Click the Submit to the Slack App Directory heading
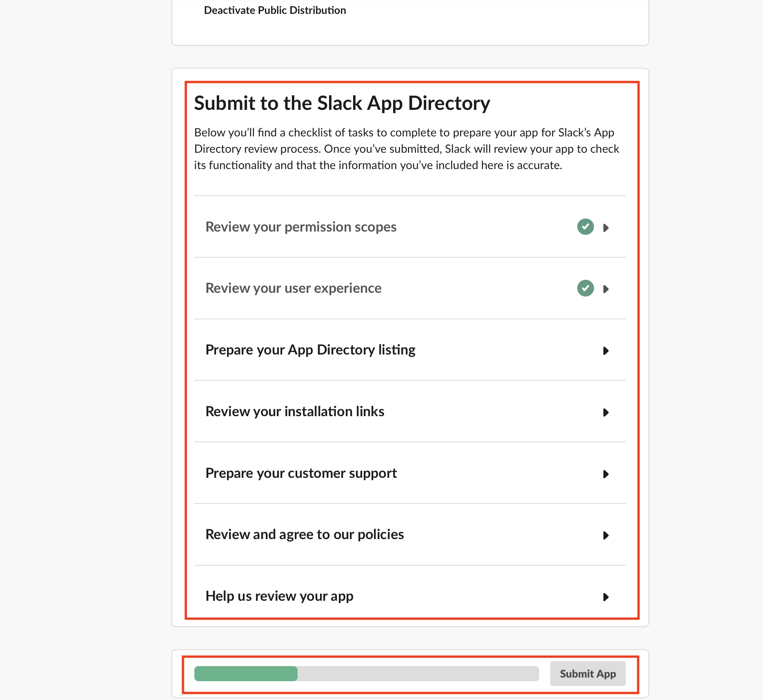The width and height of the screenshot is (763, 700). pyautogui.click(x=342, y=103)
